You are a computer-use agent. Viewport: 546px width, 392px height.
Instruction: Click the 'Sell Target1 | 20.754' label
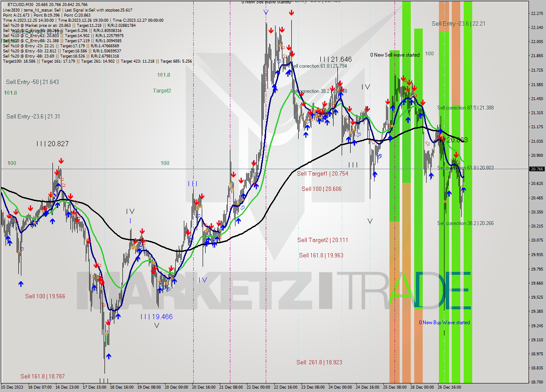tap(322, 173)
